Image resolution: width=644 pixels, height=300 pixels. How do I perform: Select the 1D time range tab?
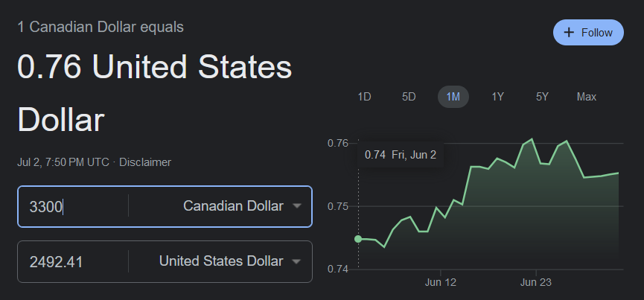click(364, 97)
